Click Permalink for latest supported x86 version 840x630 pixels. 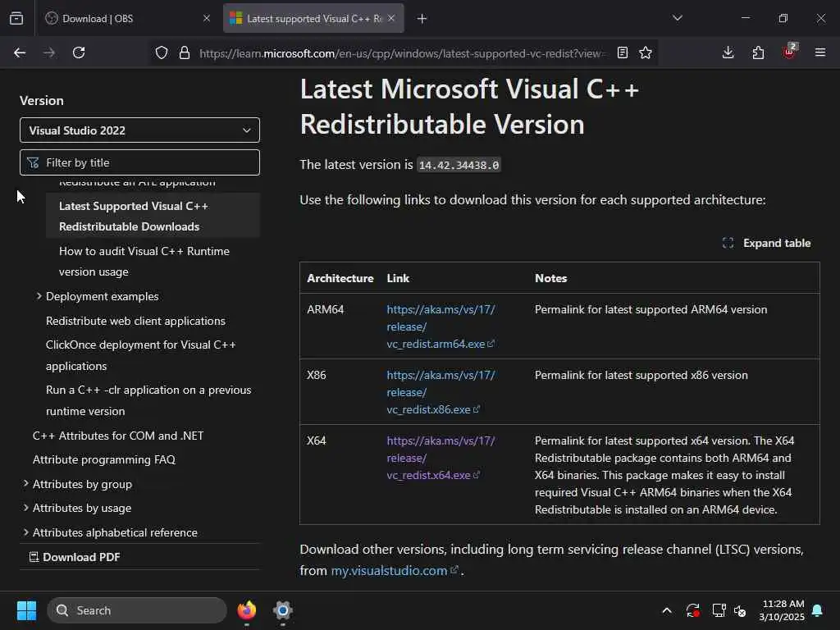tap(641, 375)
